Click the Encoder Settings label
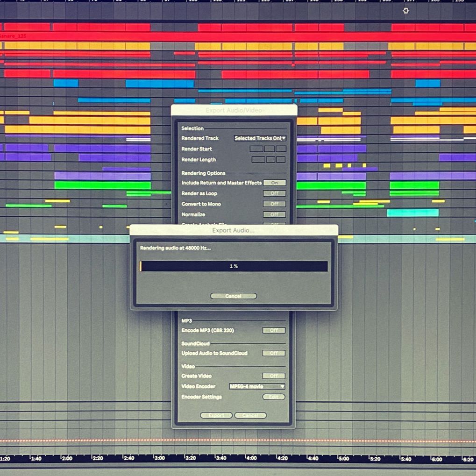Viewport: 476px width, 476px height. click(x=202, y=397)
